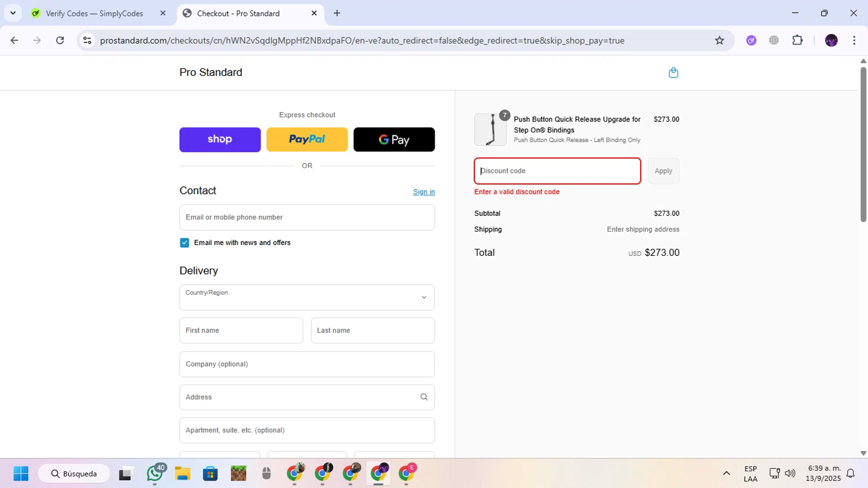This screenshot has width=868, height=488.
Task: Open the clock and date 13/9/2025
Action: pyautogui.click(x=824, y=474)
